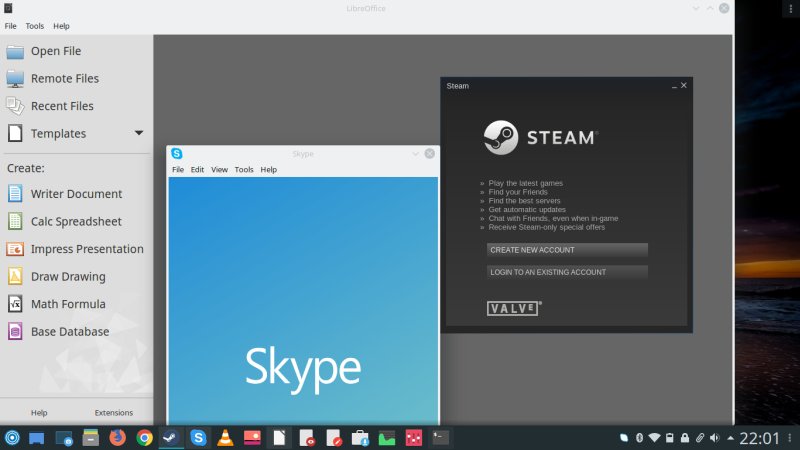Open the KDE application launcher menu
800x450 pixels.
tap(12, 437)
